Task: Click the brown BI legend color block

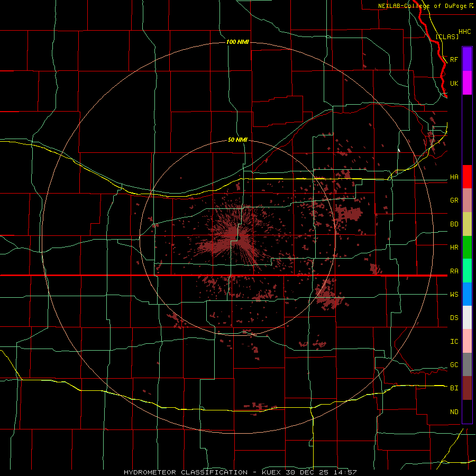Action: 467,388
